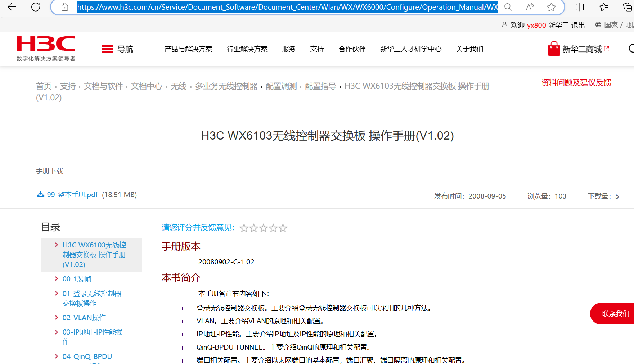Go to 支持 in the breadcrumb
This screenshot has height=364, width=634.
coord(68,86)
